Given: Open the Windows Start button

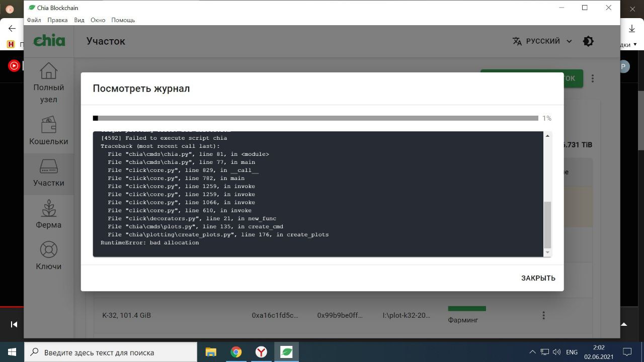Looking at the screenshot, I should click(x=12, y=352).
